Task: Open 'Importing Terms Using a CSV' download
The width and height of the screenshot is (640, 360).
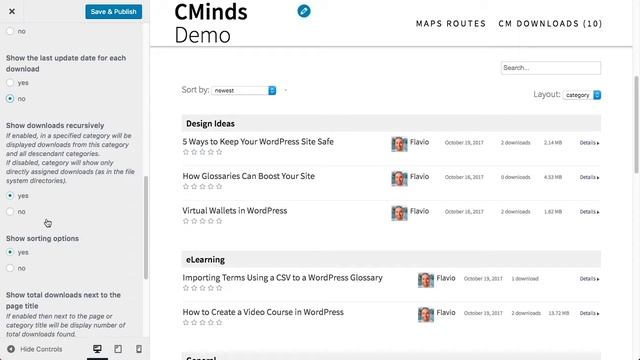Action: (x=282, y=278)
